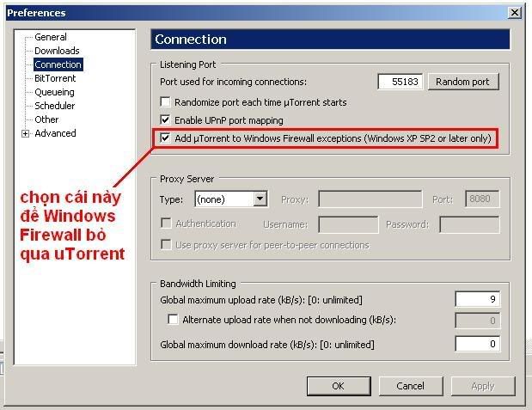Click the proxy Password field
Viewport: 532px width, 410px height.
(469, 224)
